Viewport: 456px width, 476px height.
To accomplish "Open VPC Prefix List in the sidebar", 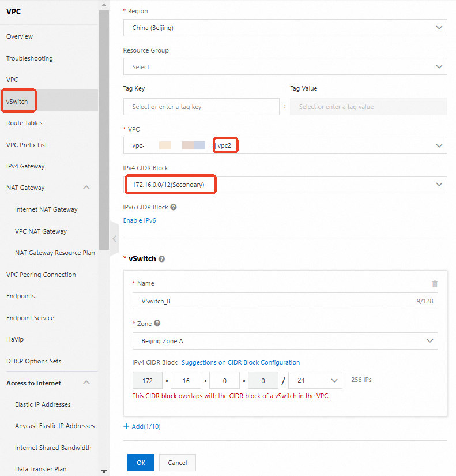I will [x=27, y=145].
